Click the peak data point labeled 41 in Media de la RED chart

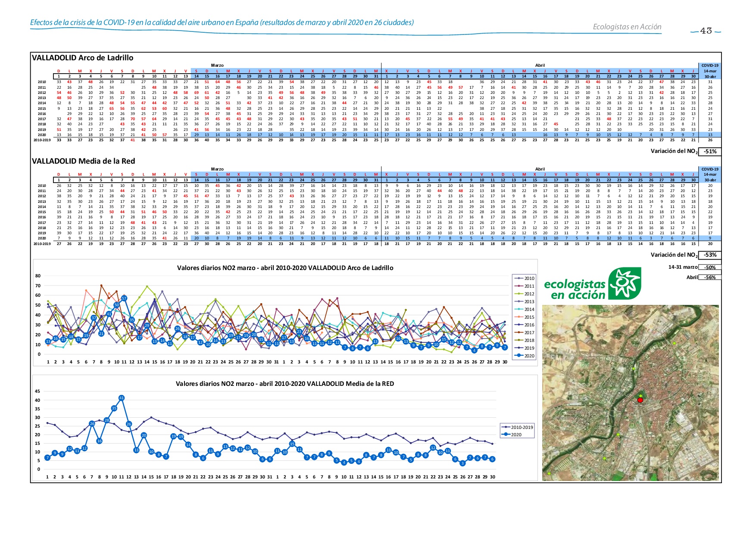(x=122, y=398)
